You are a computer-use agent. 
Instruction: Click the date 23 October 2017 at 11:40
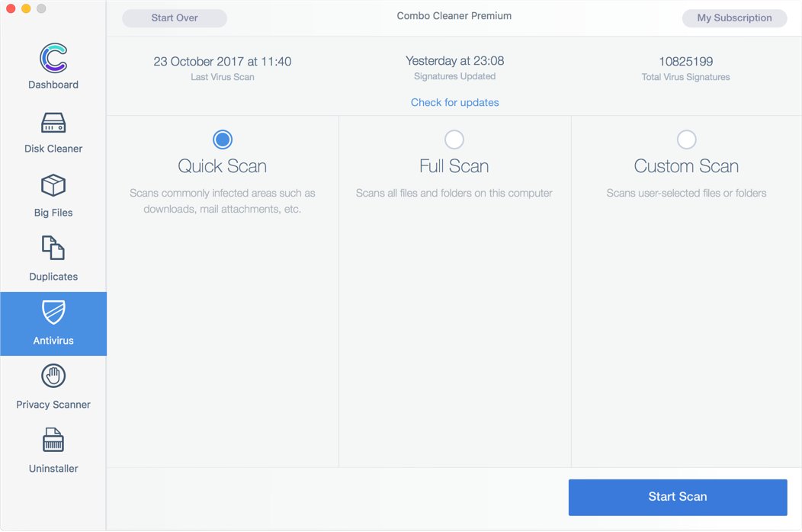click(x=223, y=62)
